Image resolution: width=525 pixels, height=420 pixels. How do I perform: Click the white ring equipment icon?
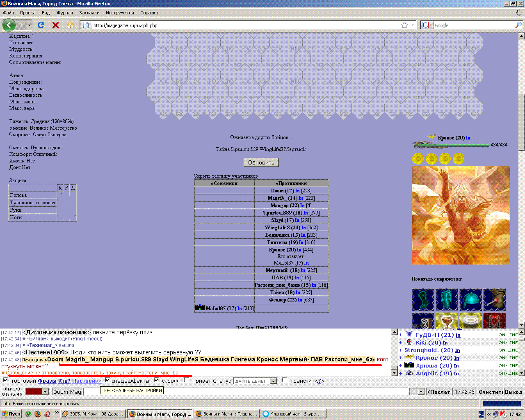pyautogui.click(x=470, y=320)
